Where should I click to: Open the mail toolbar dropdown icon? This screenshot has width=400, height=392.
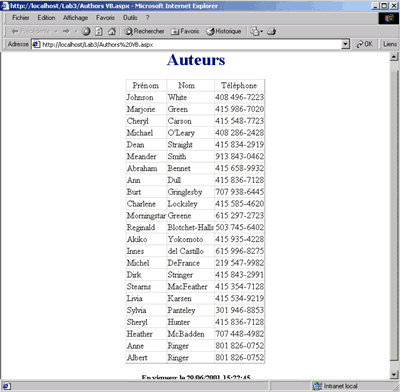[x=256, y=31]
